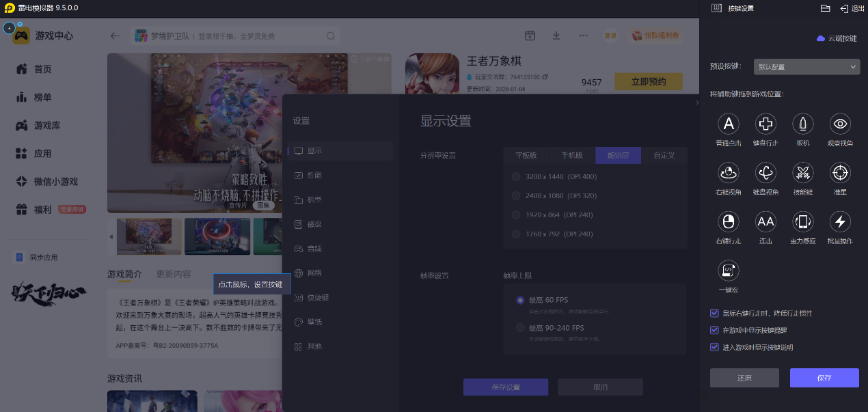This screenshot has height=412, width=868.
Task: Click the 立即预约 pre-register button
Action: pyautogui.click(x=649, y=81)
